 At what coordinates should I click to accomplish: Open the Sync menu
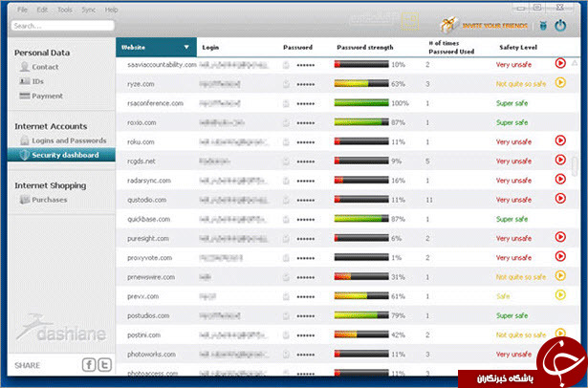pyautogui.click(x=89, y=10)
